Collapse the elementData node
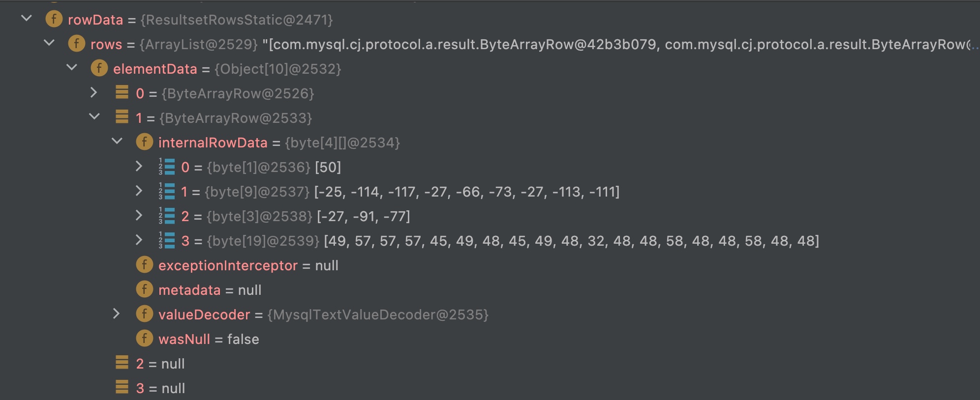 pyautogui.click(x=72, y=68)
